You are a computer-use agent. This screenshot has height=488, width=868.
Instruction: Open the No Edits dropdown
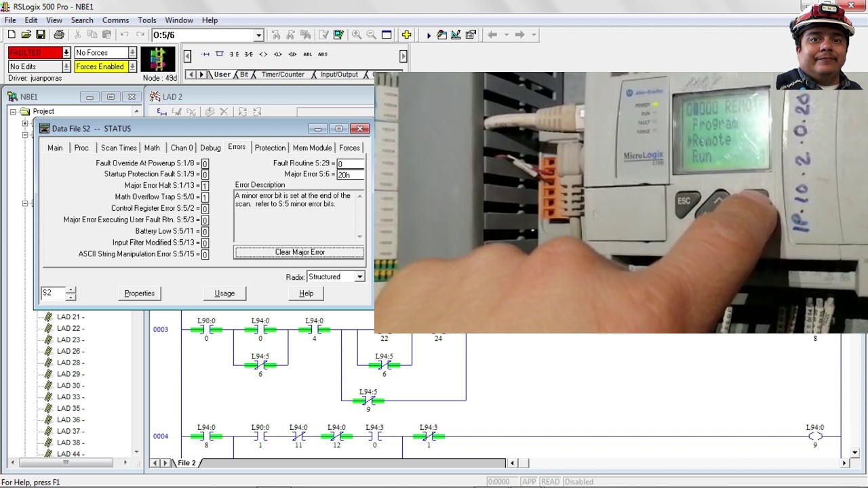pos(66,66)
